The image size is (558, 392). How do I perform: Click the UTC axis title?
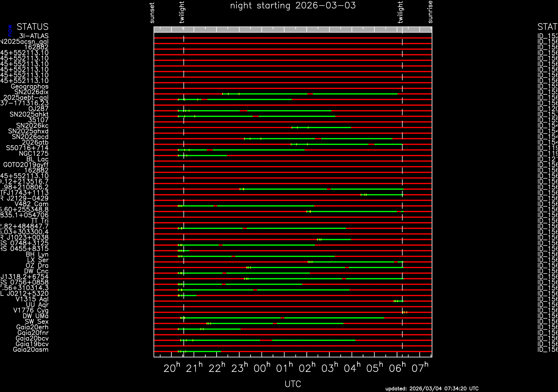click(293, 384)
